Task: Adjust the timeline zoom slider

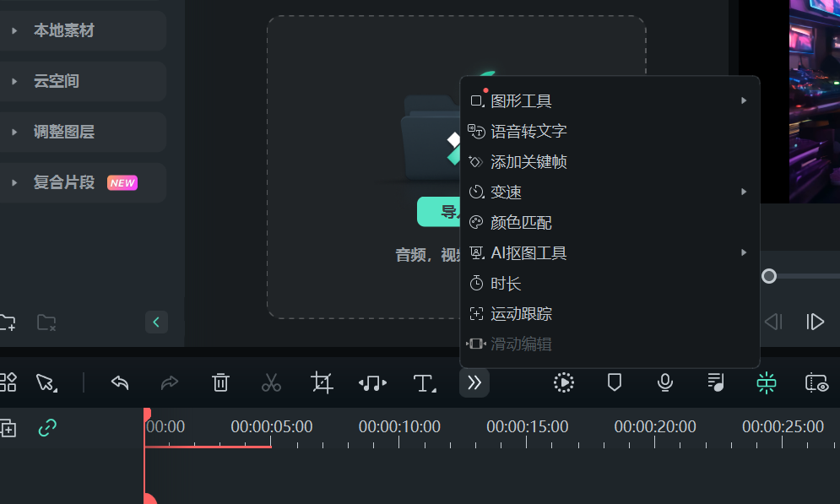Action: [x=769, y=276]
